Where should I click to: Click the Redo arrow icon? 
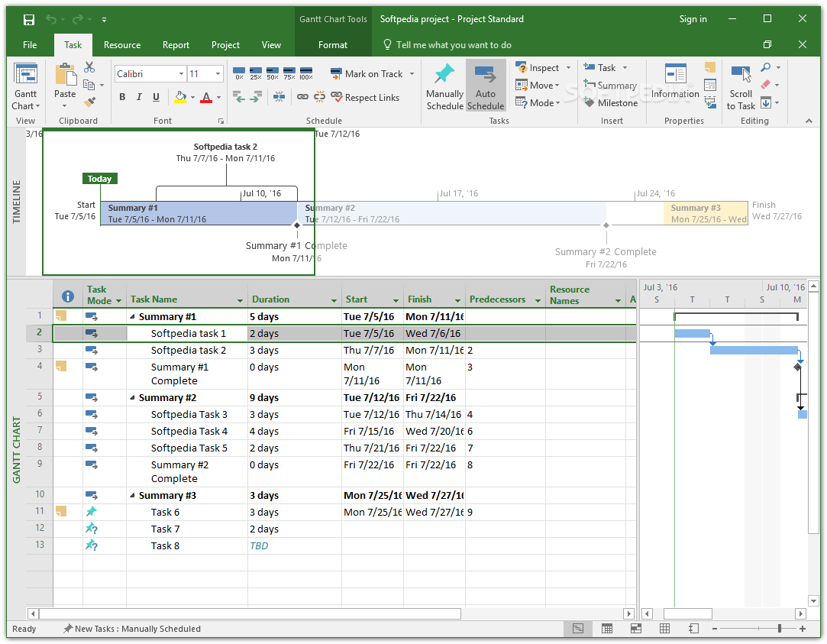(x=78, y=20)
